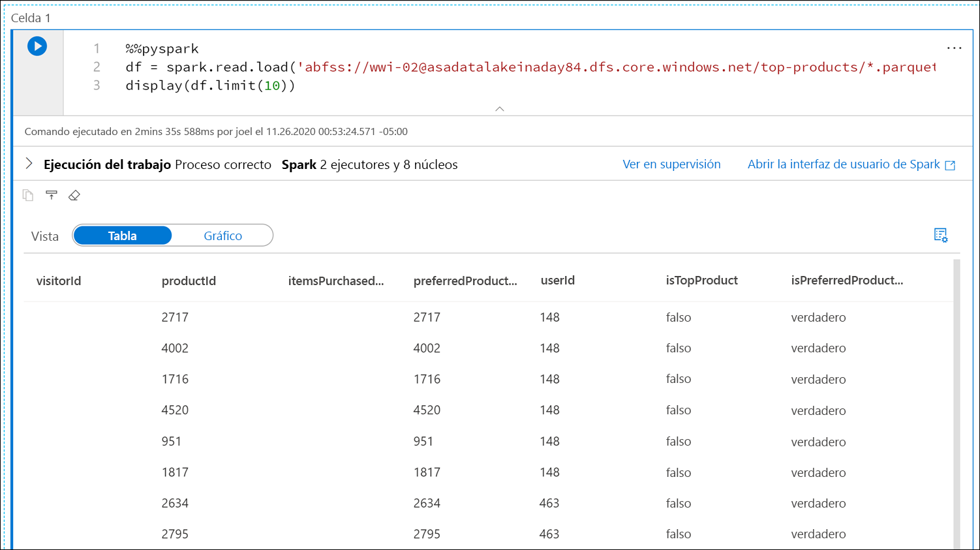Switch the view to Gráfico

(222, 236)
